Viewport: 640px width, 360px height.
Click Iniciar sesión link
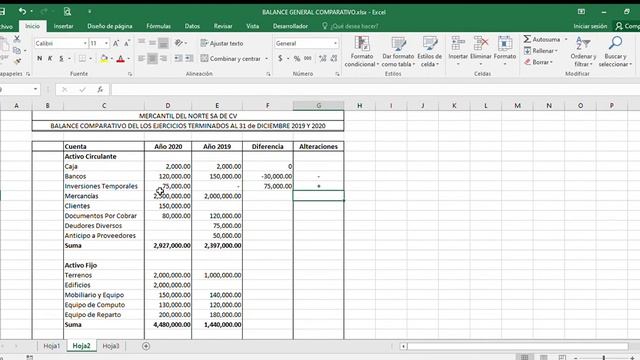[590, 26]
